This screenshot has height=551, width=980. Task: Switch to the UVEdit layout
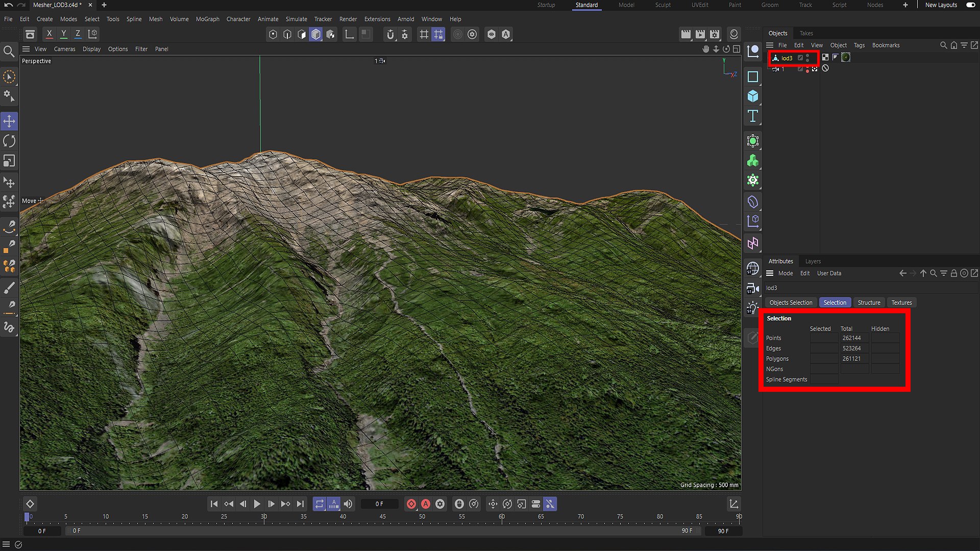700,5
